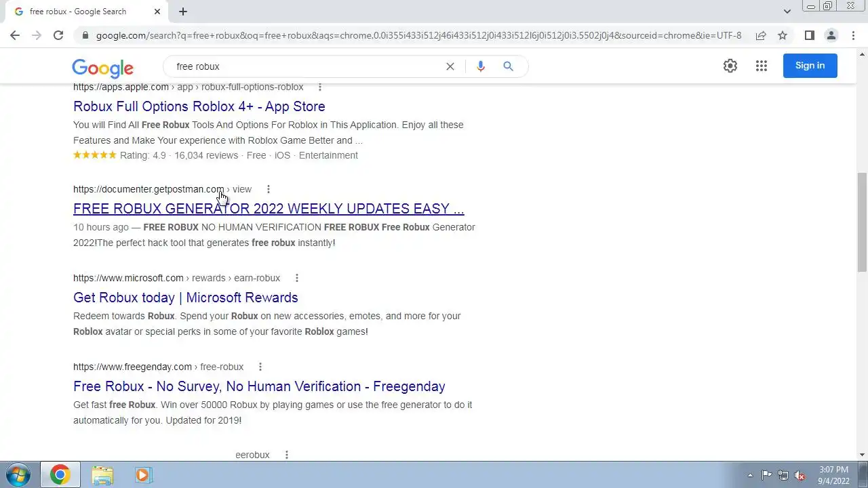Open media player from taskbar
The height and width of the screenshot is (488, 868).
coord(142,474)
